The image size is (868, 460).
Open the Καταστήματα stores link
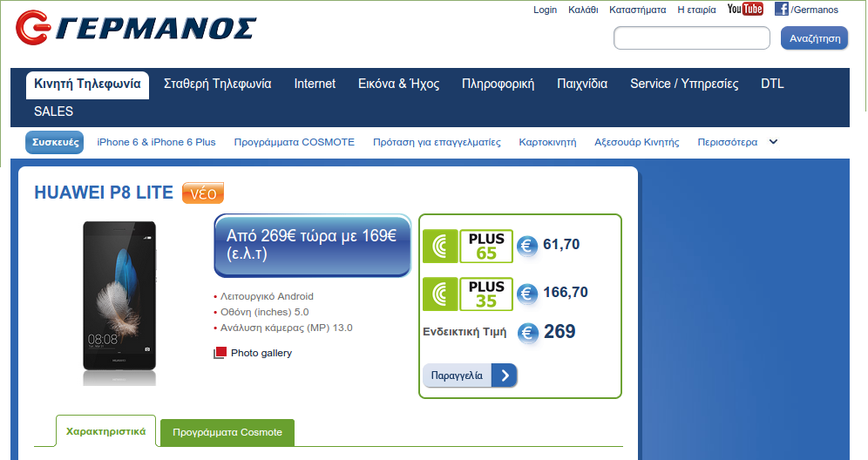pos(638,10)
